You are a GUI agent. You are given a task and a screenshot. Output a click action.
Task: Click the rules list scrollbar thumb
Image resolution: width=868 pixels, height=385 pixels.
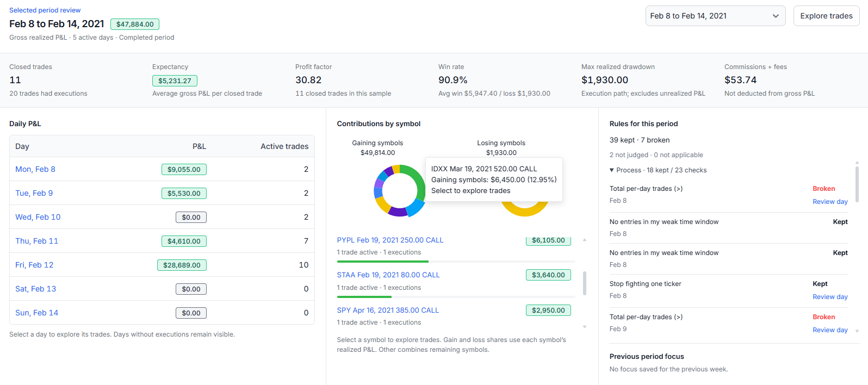[857, 184]
